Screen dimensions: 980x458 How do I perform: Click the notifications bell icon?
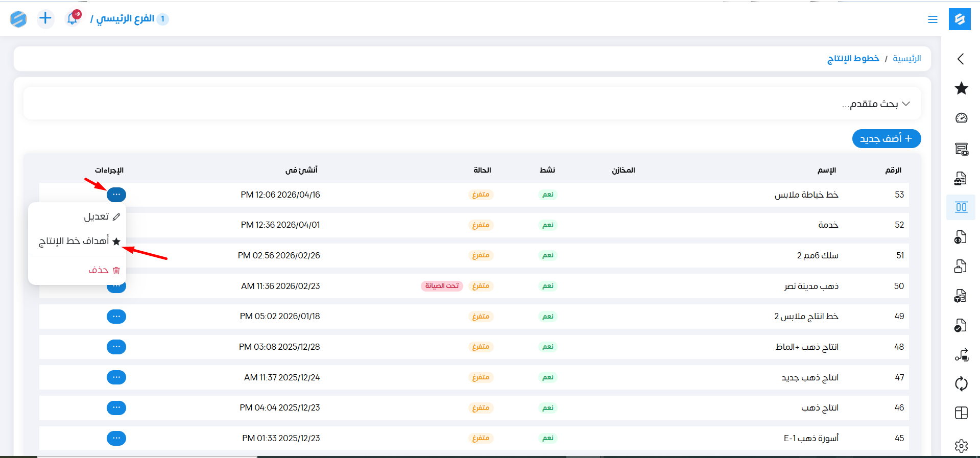point(73,18)
